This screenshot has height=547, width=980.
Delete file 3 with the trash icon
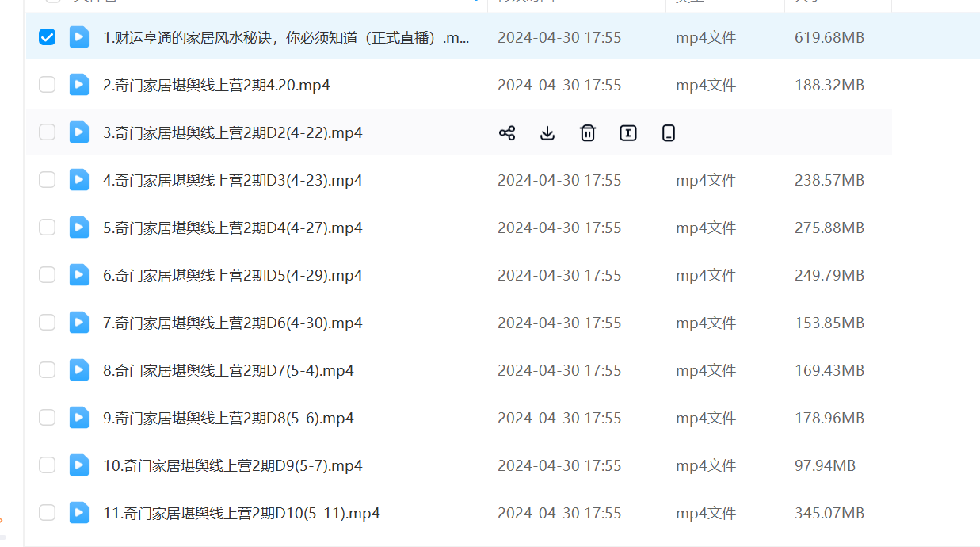click(588, 133)
